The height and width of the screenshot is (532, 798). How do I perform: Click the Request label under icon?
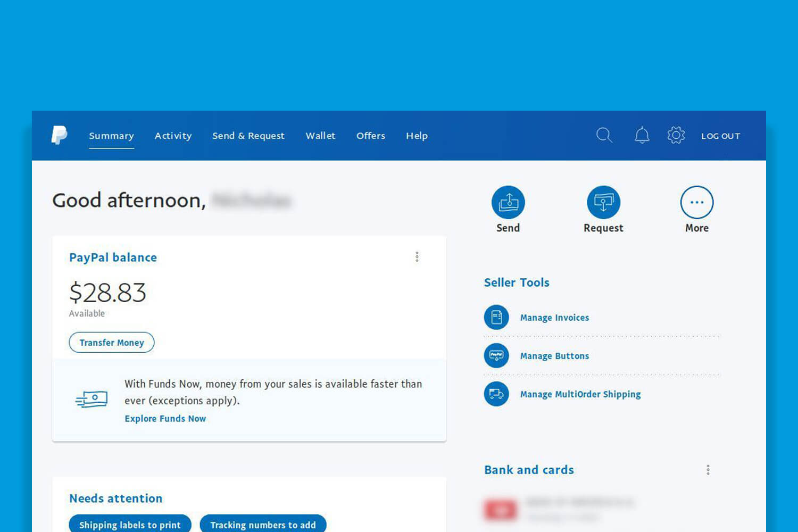point(603,228)
